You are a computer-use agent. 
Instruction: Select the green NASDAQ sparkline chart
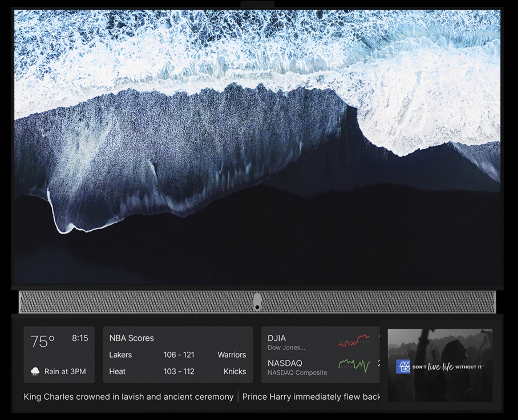(354, 365)
